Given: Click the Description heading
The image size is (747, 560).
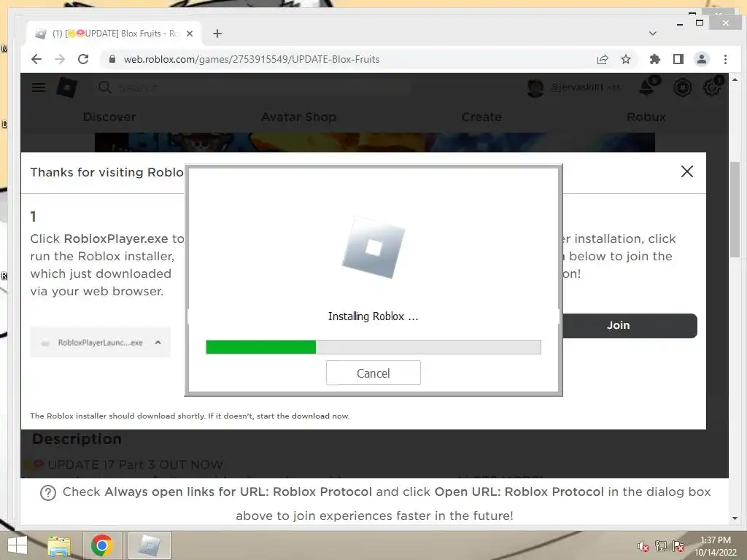Looking at the screenshot, I should (x=77, y=438).
